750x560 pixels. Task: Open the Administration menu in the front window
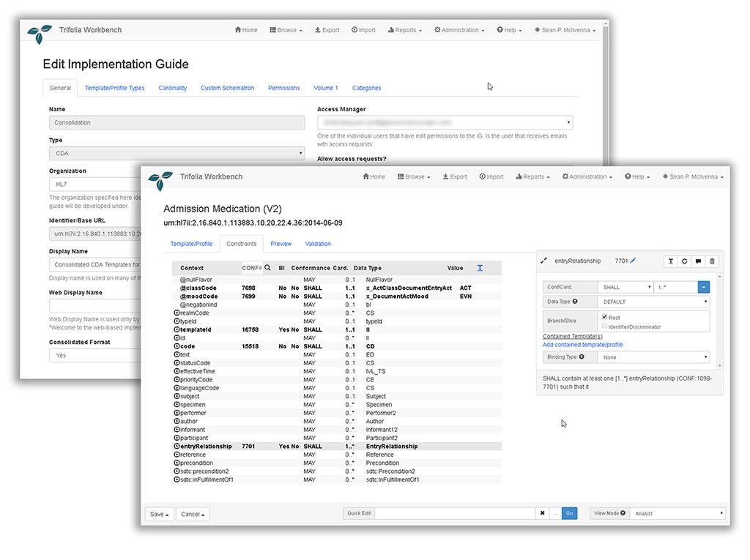(587, 176)
